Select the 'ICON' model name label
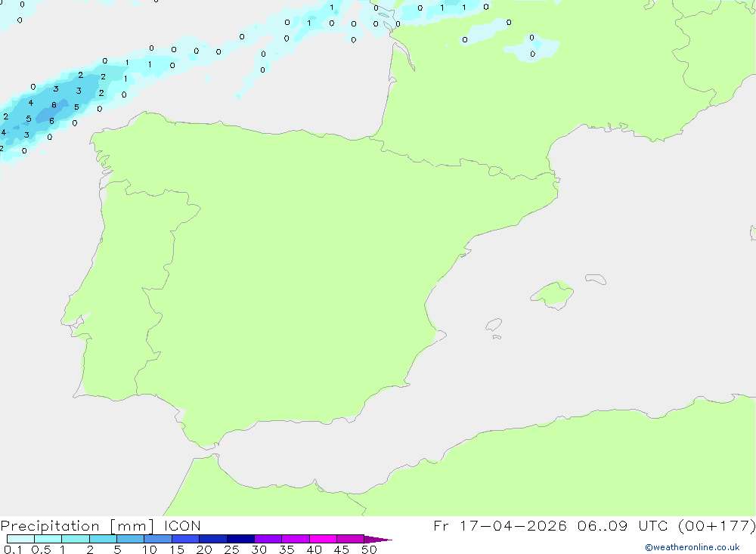 [x=182, y=525]
